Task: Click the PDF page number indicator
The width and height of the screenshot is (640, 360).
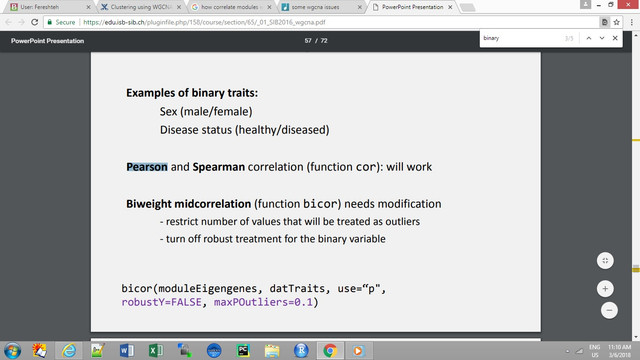Action: tap(316, 40)
